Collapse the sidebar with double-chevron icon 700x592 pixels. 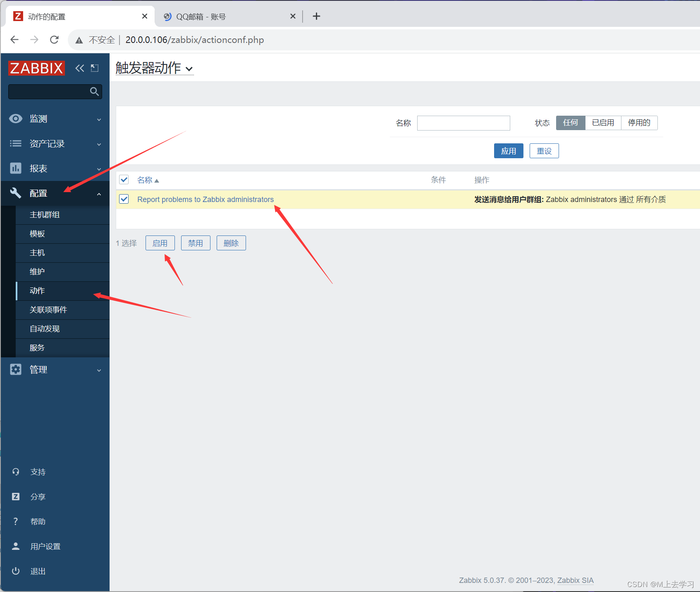click(79, 68)
